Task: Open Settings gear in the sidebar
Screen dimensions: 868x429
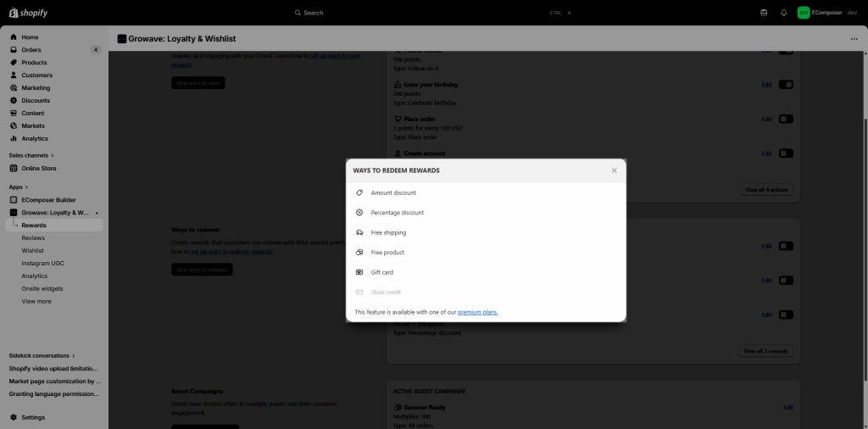Action: click(14, 417)
